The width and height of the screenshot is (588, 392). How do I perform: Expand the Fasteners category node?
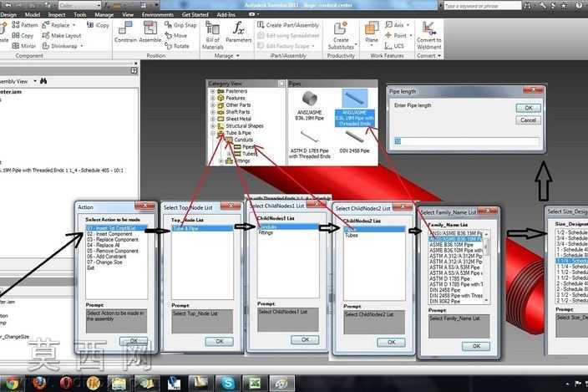(213, 91)
